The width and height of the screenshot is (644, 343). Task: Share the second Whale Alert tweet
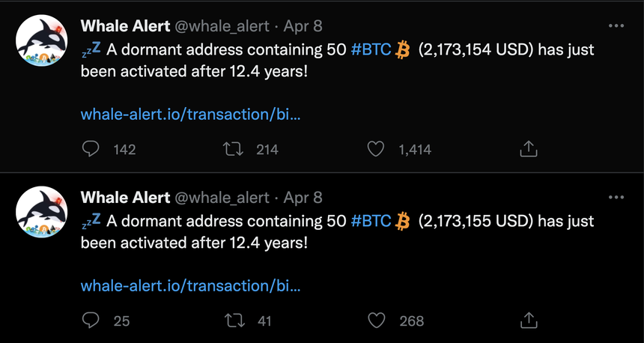(x=529, y=321)
